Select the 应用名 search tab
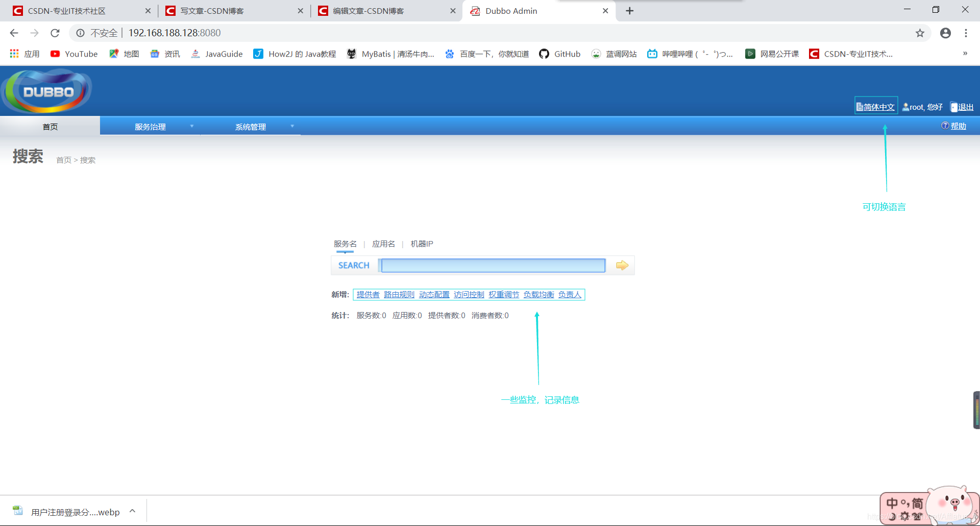 (384, 244)
